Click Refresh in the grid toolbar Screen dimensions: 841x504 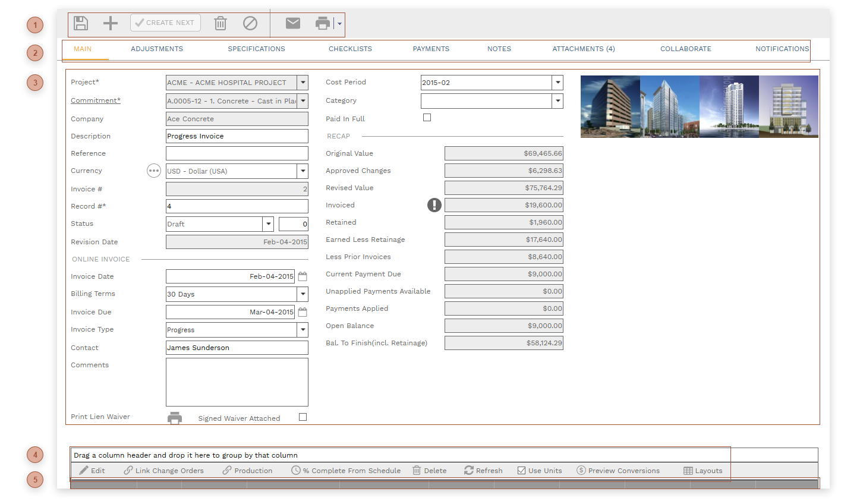click(483, 470)
